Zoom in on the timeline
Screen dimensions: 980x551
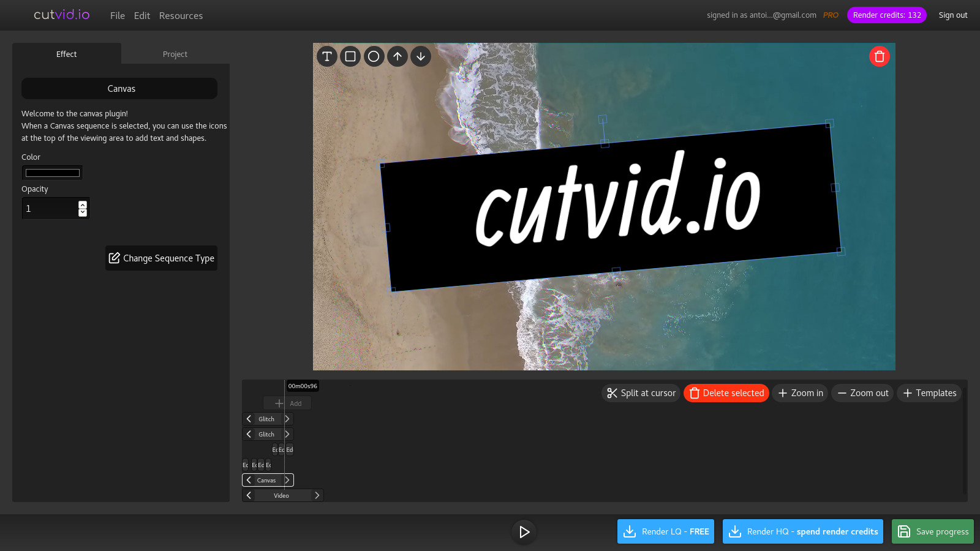pyautogui.click(x=800, y=393)
